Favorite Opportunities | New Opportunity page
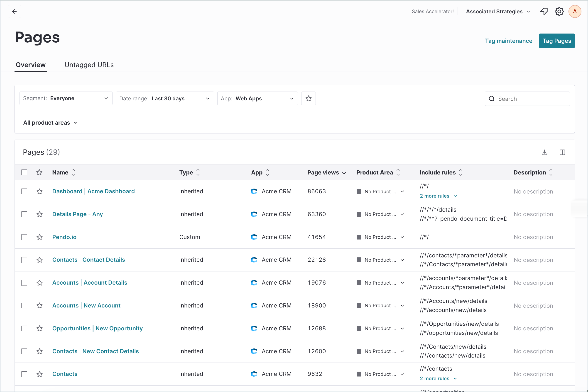Image resolution: width=588 pixels, height=392 pixels. tap(39, 329)
